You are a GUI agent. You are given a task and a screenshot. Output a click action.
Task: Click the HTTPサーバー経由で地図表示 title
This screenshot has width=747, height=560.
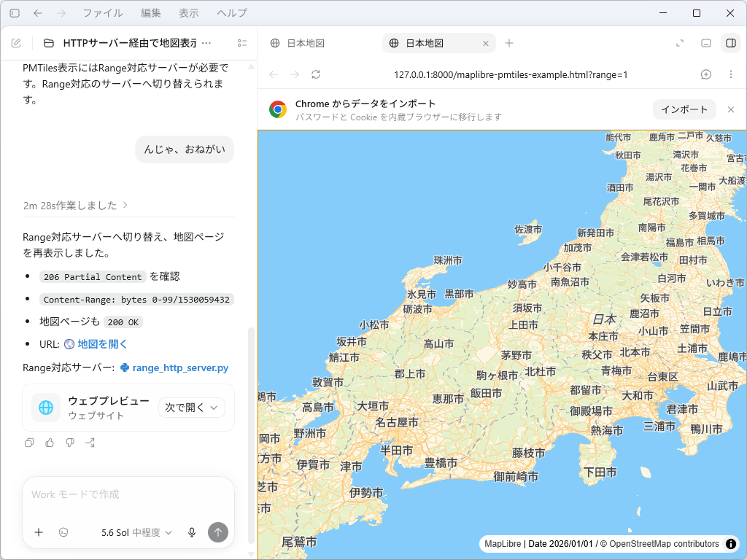pyautogui.click(x=130, y=43)
